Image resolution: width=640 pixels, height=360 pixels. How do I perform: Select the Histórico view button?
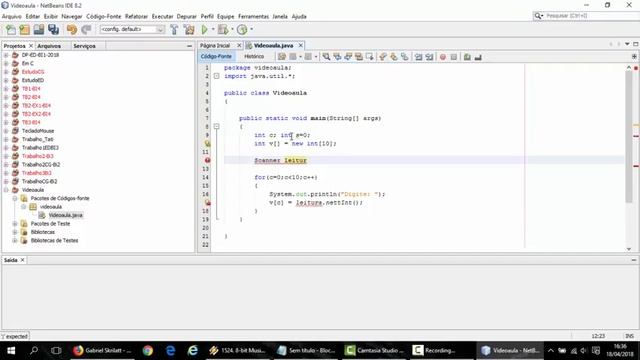(254, 56)
